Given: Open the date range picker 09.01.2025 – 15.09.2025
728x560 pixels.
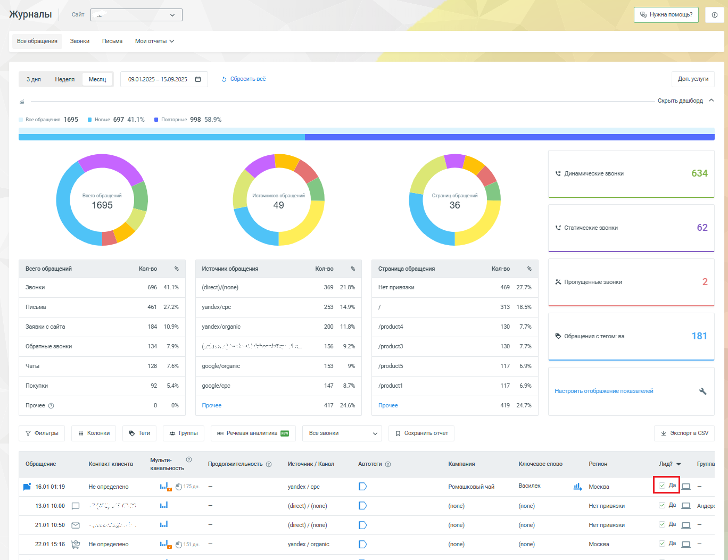Looking at the screenshot, I should (164, 79).
